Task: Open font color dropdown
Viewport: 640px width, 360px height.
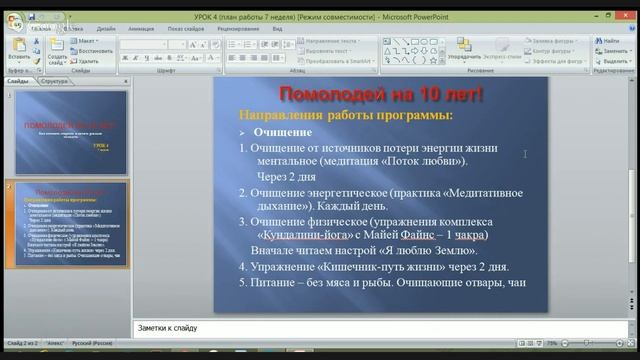Action: (x=213, y=58)
